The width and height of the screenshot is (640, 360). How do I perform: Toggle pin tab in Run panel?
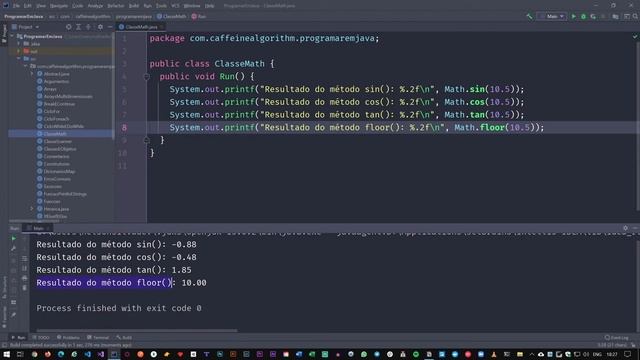[x=13, y=315]
